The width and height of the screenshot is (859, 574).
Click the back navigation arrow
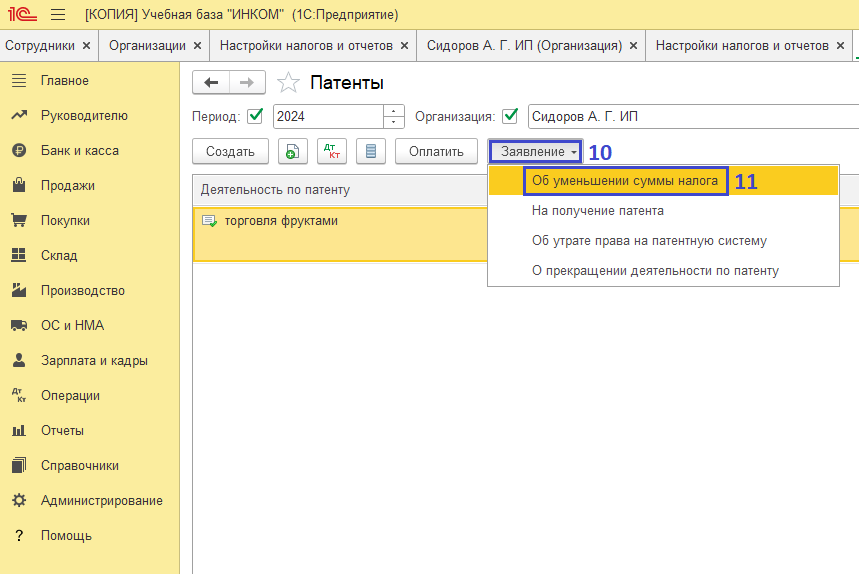click(211, 83)
